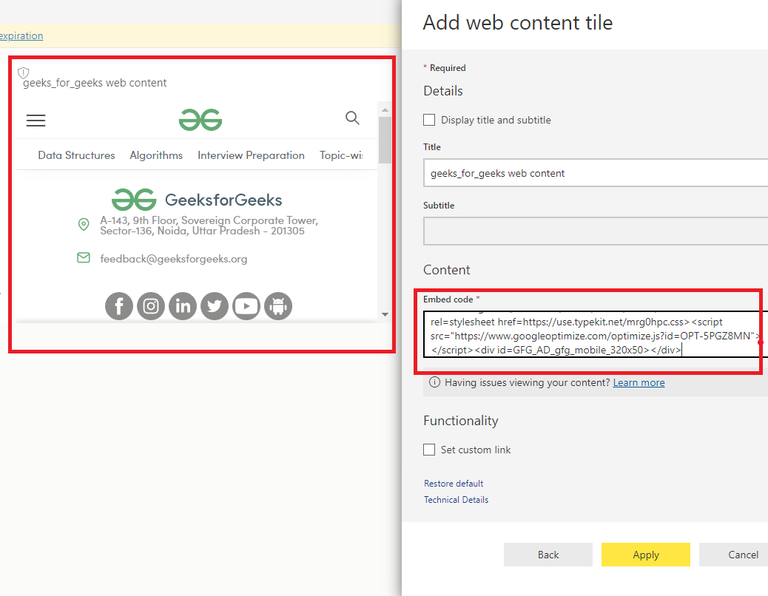Open Algorithms tab
This screenshot has width=768, height=596.
pos(156,155)
